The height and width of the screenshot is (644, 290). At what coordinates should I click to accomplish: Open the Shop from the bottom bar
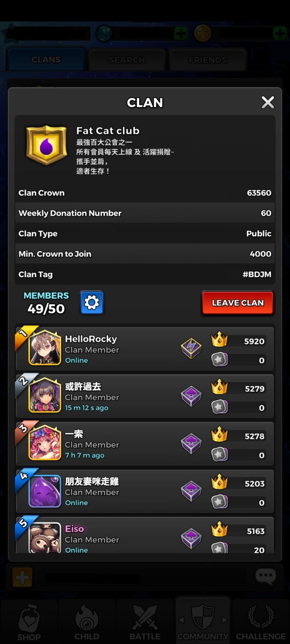tap(29, 622)
